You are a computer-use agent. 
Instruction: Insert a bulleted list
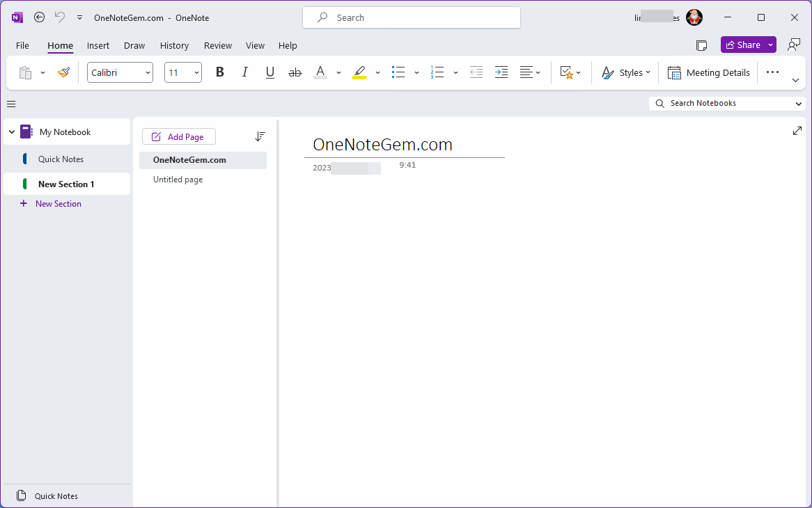(398, 73)
